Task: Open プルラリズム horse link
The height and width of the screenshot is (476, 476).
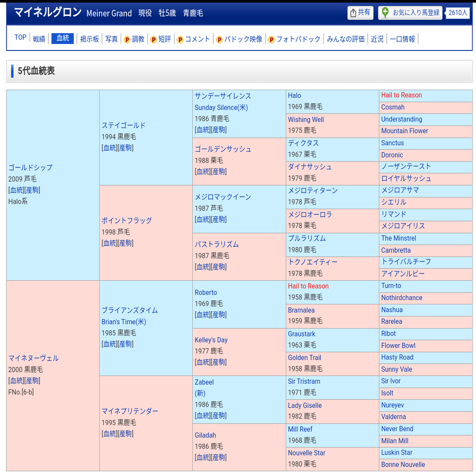Action: tap(307, 238)
